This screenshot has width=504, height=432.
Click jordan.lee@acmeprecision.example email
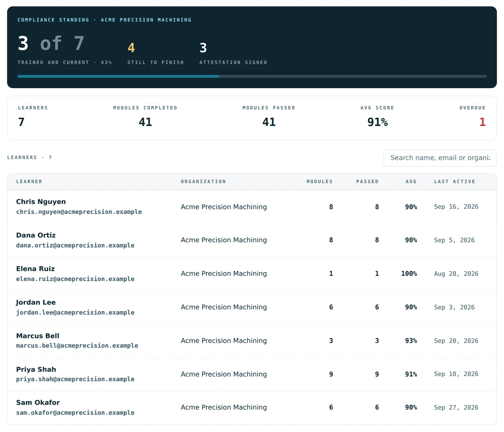(x=75, y=312)
